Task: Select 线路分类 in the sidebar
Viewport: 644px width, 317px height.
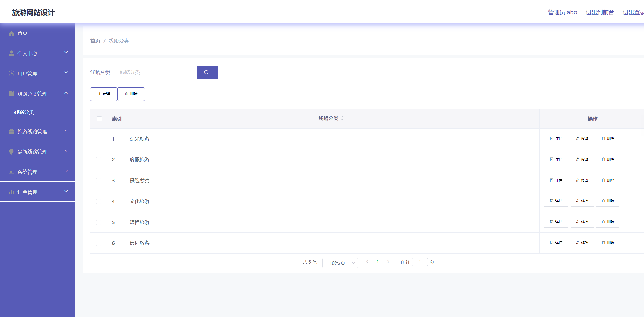Action: point(25,112)
